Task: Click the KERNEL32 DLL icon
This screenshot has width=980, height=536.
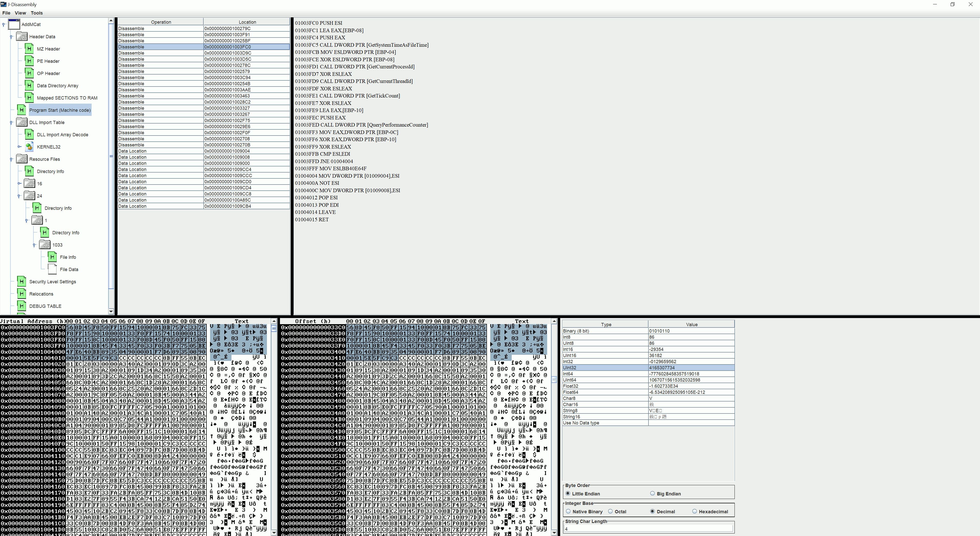Action: click(x=29, y=147)
